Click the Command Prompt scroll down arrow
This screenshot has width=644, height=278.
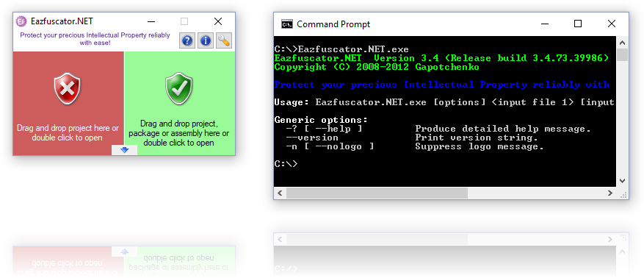point(622,180)
